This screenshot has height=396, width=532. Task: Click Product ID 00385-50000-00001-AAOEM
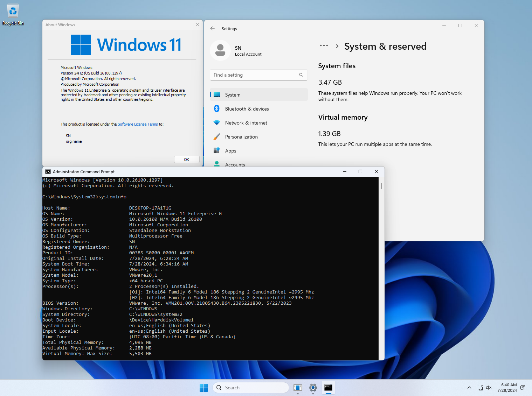click(161, 253)
